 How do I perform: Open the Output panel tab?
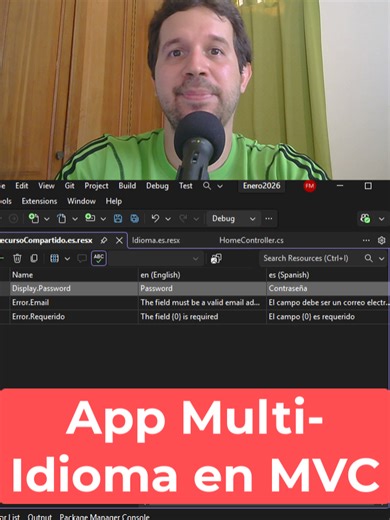40,517
